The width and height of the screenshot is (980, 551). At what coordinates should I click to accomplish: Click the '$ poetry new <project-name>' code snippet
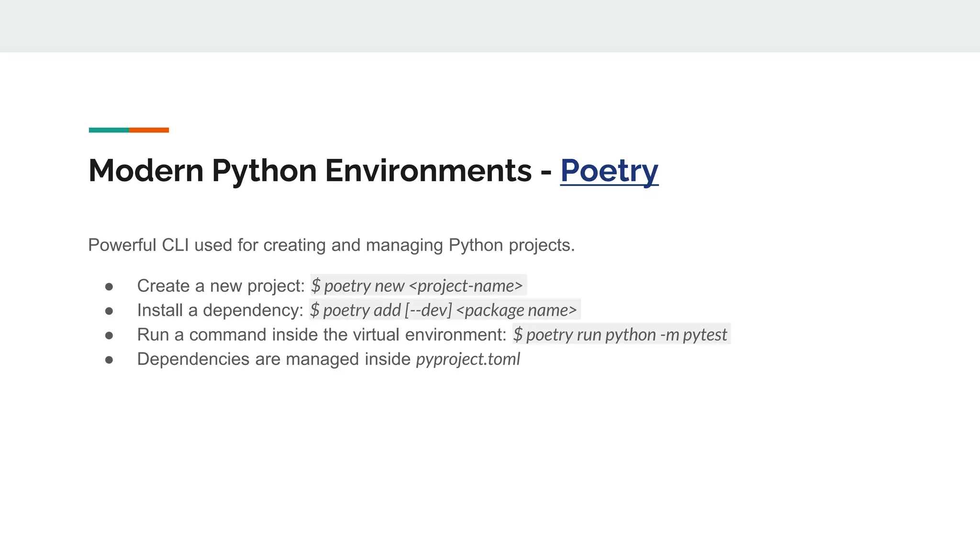pyautogui.click(x=417, y=286)
